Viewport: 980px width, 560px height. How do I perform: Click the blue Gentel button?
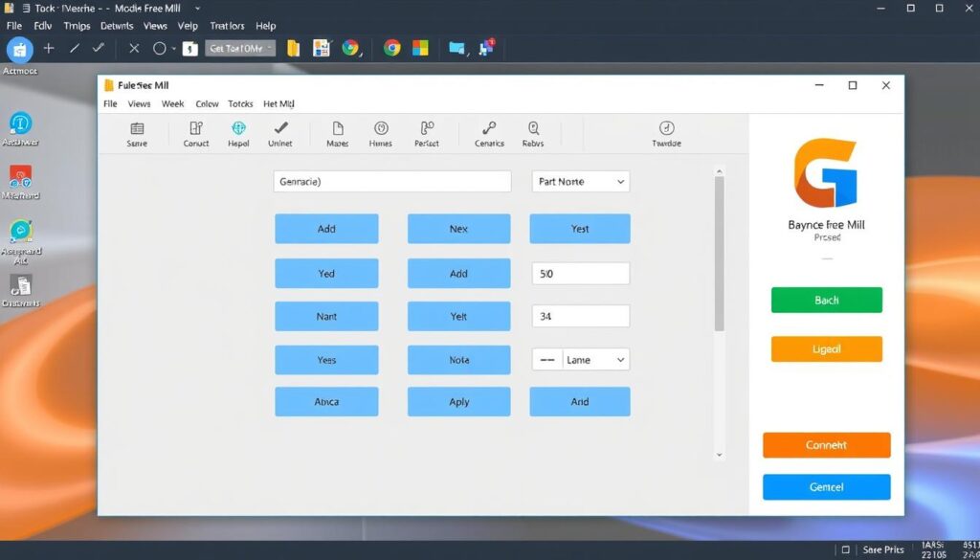pos(826,487)
